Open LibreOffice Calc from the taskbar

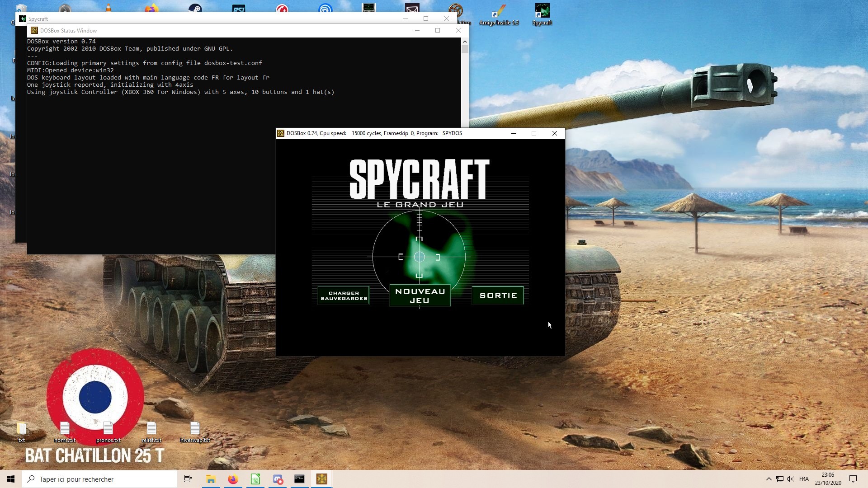(255, 479)
